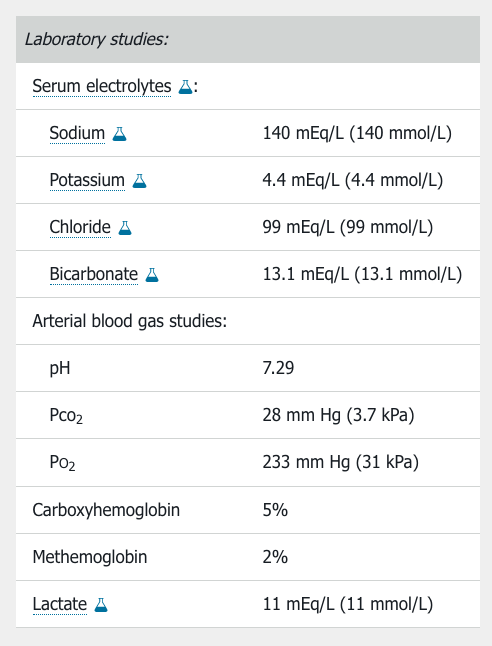Click the flask icon next to Bicarbonate
Image resolution: width=492 pixels, height=646 pixels.
tap(152, 275)
